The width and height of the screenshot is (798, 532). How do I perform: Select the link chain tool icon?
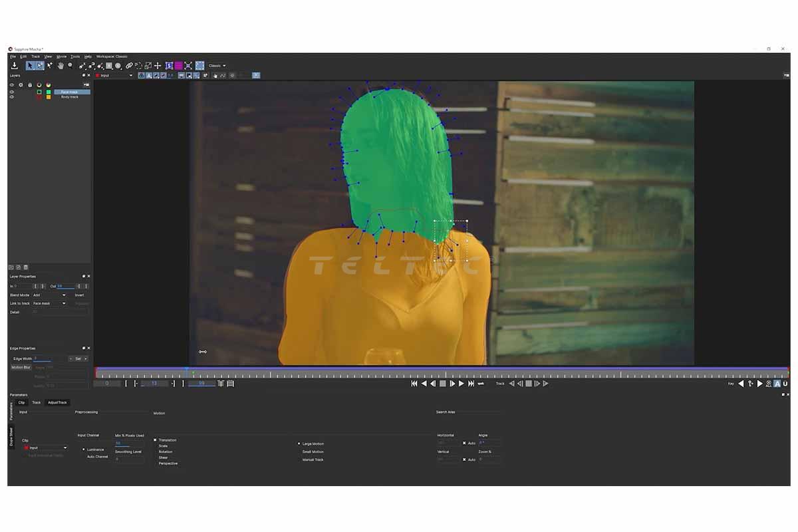129,66
